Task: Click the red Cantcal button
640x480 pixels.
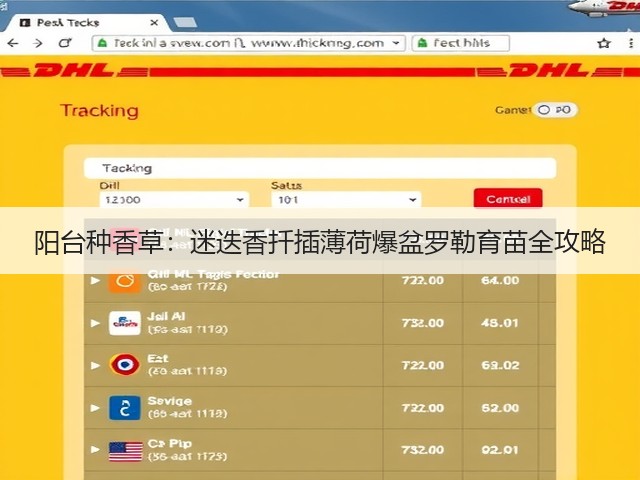Action: pos(508,199)
